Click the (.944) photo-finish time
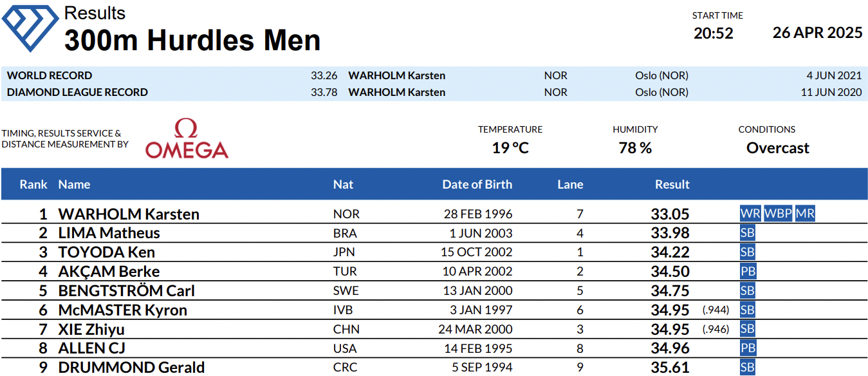Viewport: 868px width, 376px height. pos(716,310)
